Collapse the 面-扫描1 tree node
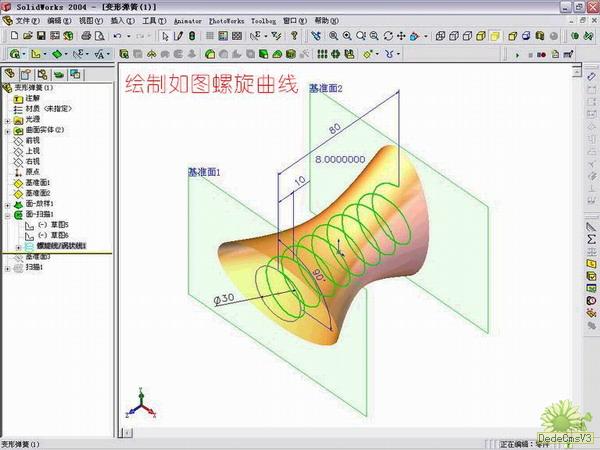 point(8,214)
